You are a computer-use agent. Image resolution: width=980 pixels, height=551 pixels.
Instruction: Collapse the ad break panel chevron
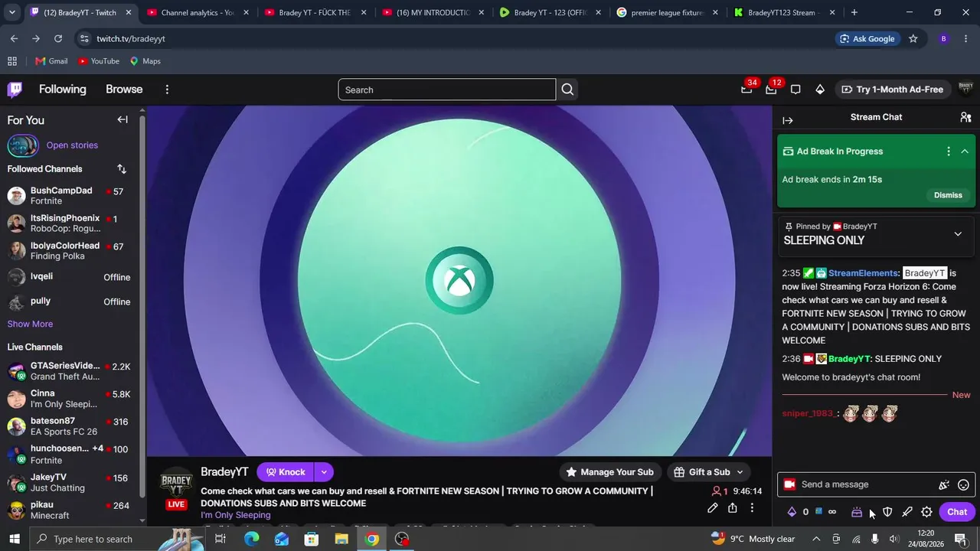click(x=965, y=152)
